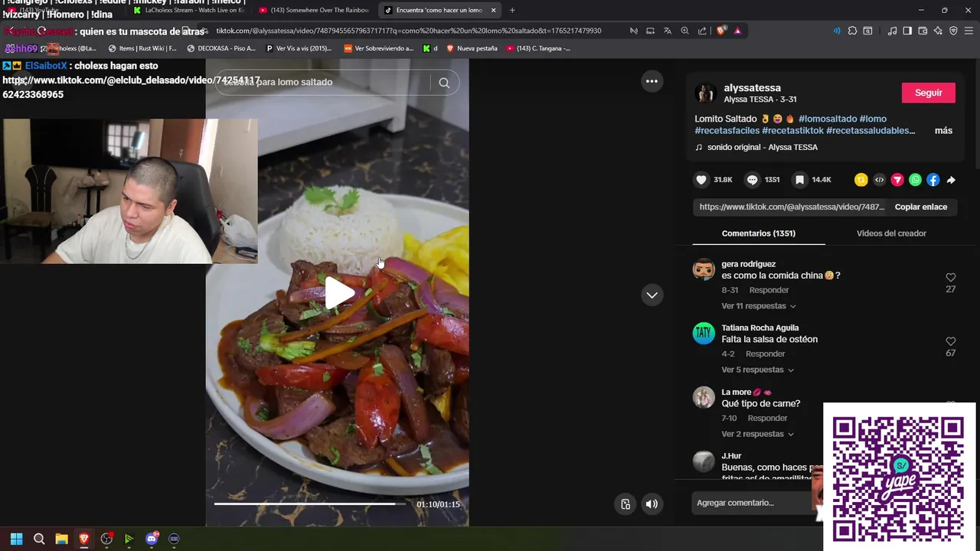Send to friends via red paper-plane icon

[x=897, y=180]
